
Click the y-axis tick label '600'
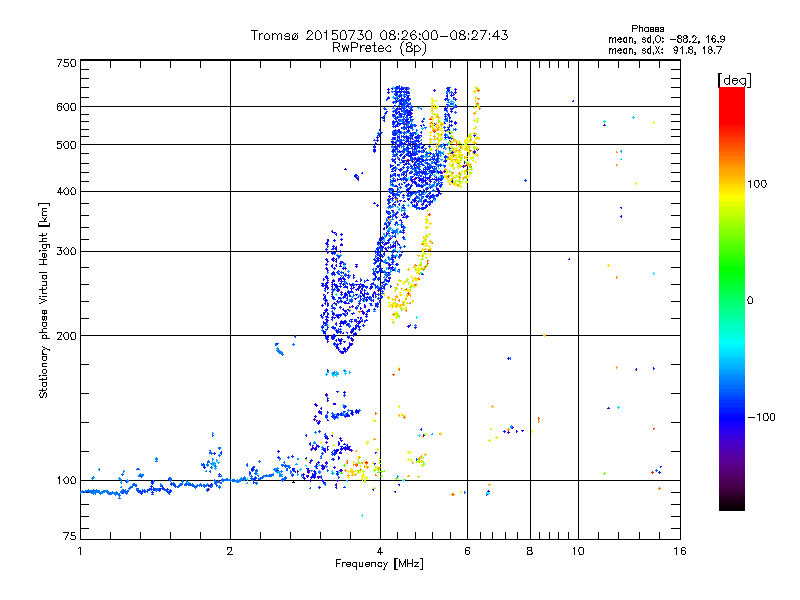tap(67, 107)
